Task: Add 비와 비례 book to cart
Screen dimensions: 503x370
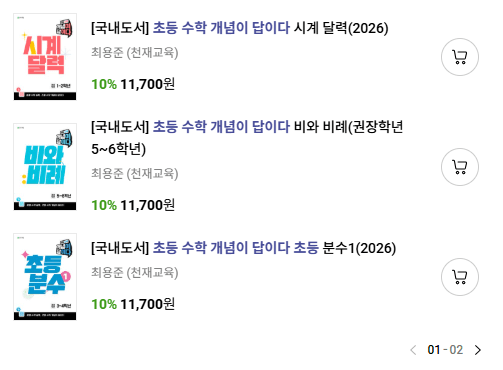Action: (460, 167)
